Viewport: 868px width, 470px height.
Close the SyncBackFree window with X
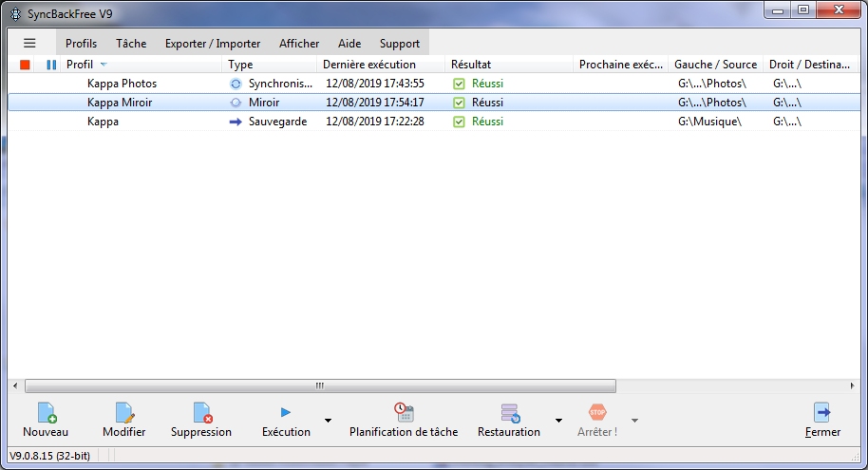tap(840, 9)
